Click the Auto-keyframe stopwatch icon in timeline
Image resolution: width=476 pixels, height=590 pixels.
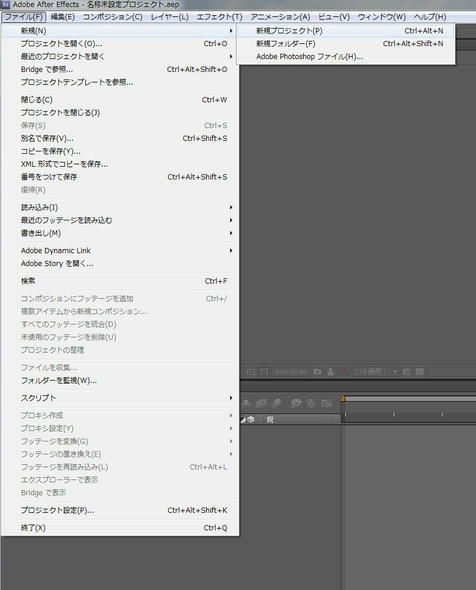(311, 404)
